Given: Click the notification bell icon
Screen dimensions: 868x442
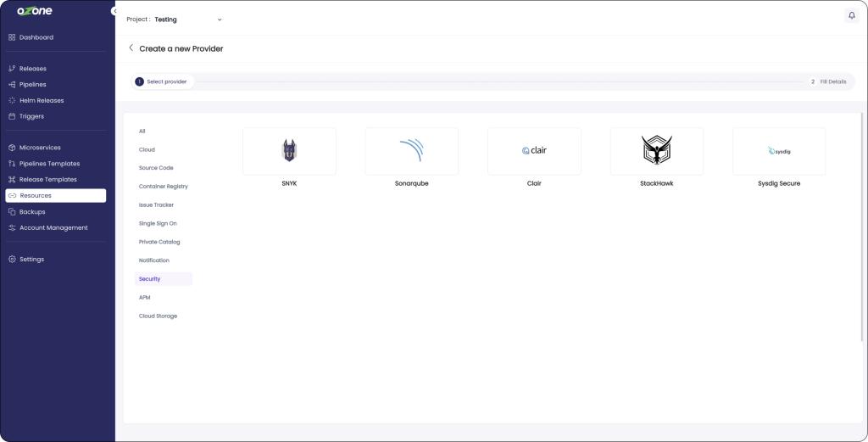Looking at the screenshot, I should pyautogui.click(x=852, y=15).
